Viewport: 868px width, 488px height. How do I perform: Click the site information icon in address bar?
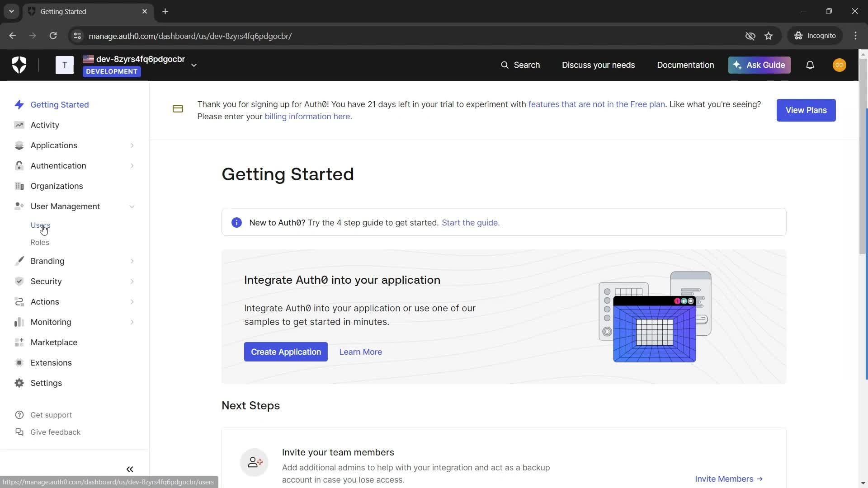[x=77, y=36]
